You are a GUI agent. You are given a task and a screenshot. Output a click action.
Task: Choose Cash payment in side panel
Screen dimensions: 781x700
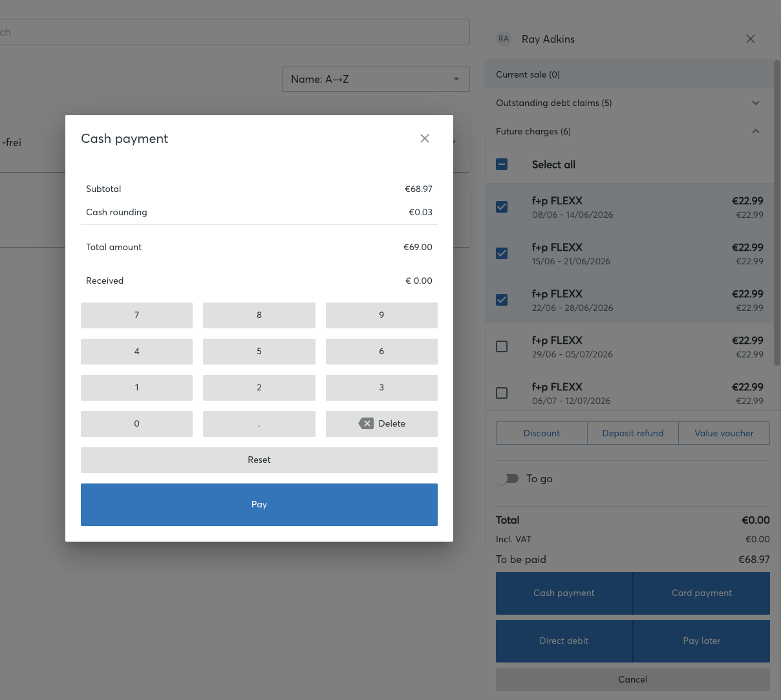[x=564, y=593]
